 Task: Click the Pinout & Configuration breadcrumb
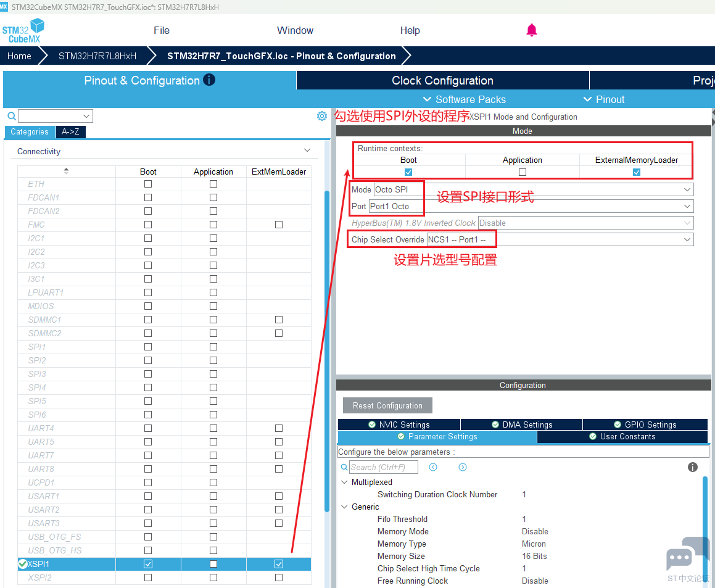[x=281, y=56]
